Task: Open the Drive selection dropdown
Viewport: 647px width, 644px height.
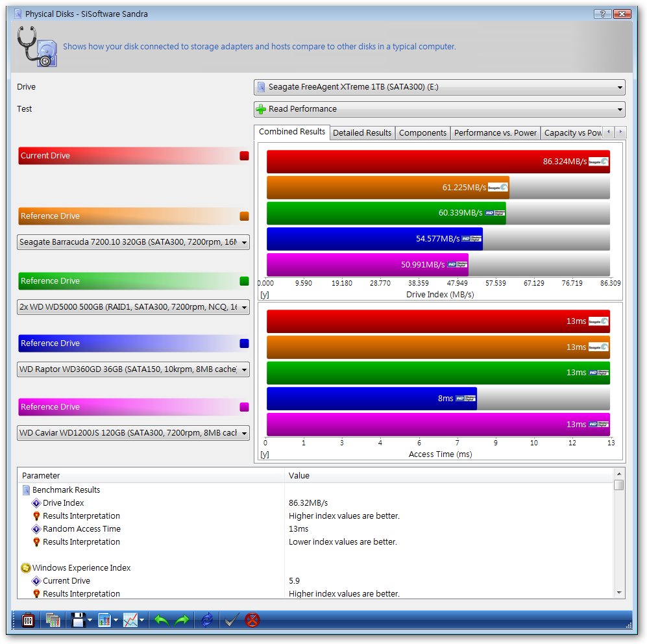Action: (439, 87)
